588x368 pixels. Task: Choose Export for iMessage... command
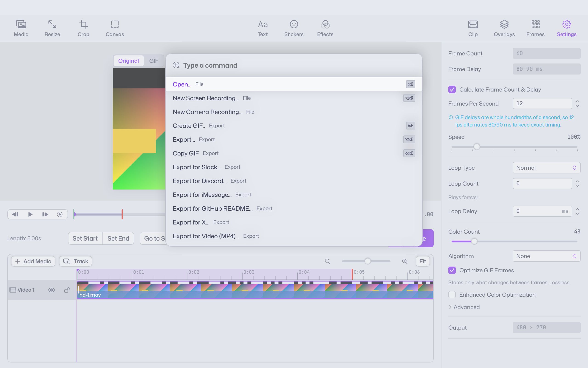click(x=294, y=195)
